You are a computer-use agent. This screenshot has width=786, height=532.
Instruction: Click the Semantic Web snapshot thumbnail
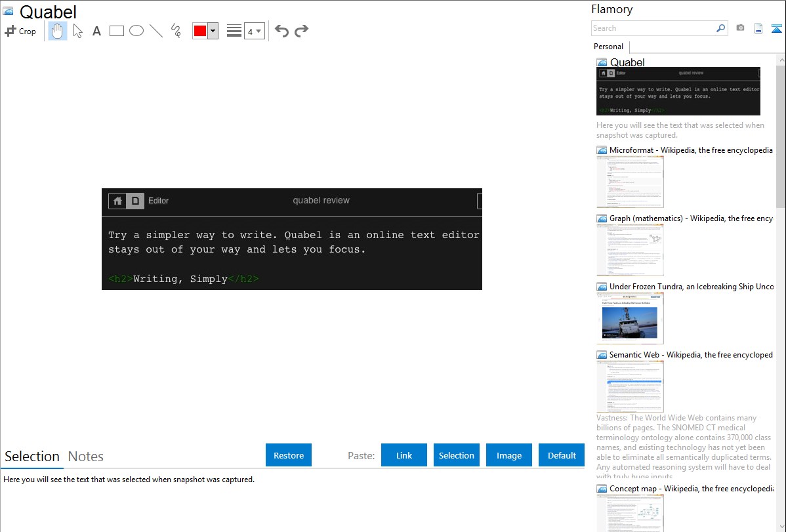tap(630, 386)
